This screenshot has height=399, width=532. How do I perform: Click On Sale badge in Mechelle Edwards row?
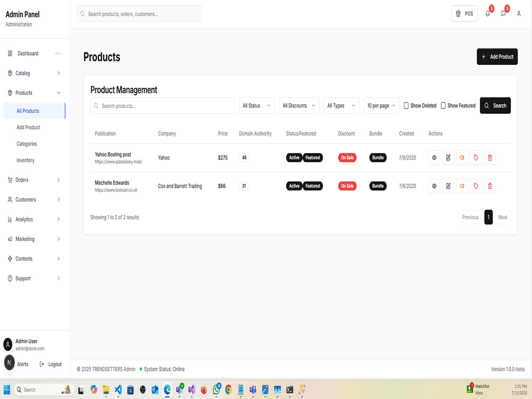[347, 186]
